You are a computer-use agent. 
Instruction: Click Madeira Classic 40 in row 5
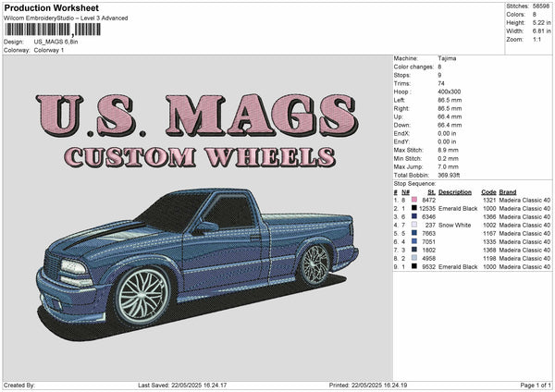pyautogui.click(x=524, y=234)
